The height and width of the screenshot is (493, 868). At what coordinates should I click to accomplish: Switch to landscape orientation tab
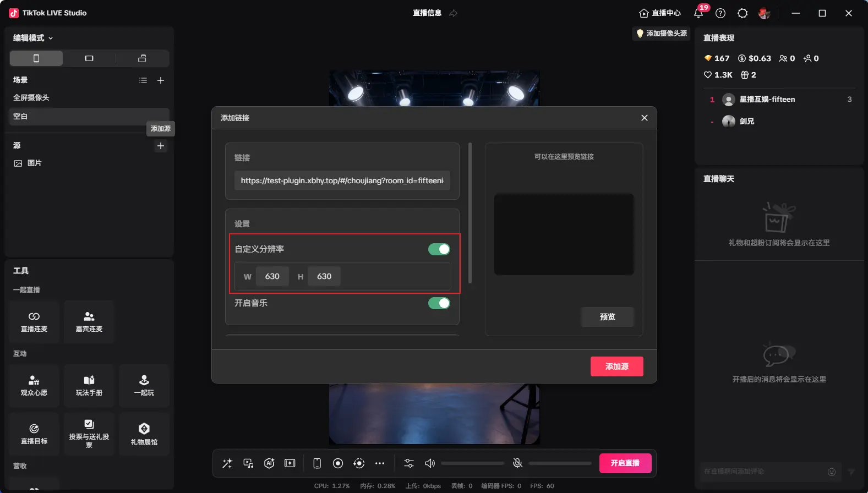(89, 58)
